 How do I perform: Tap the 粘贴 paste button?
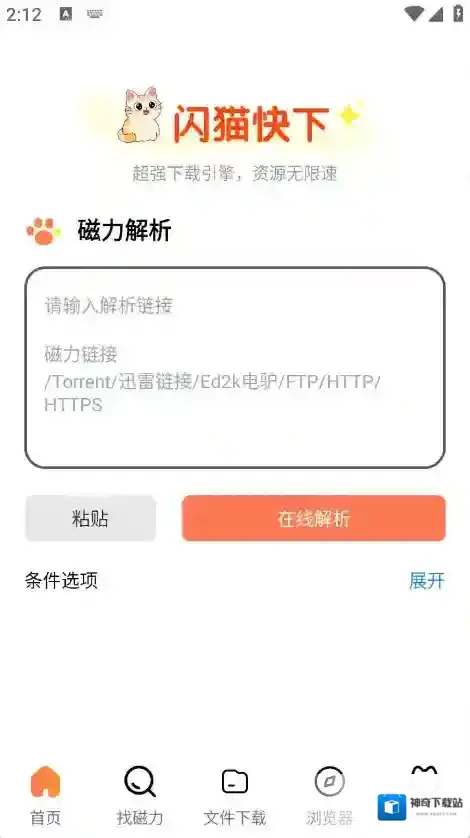click(x=90, y=518)
